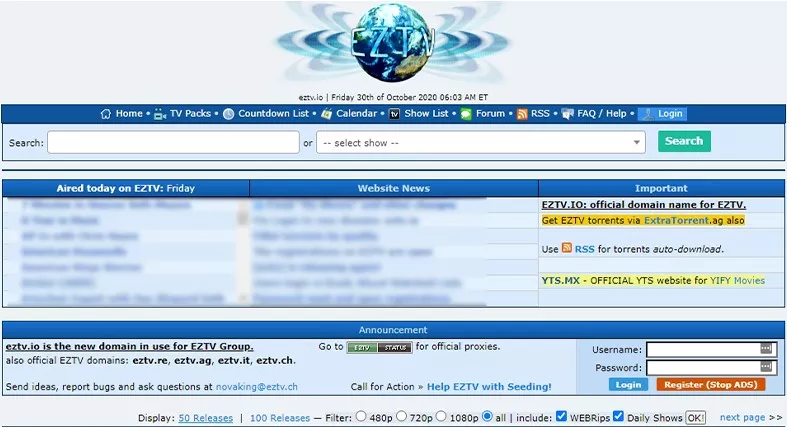Open the ExtraTorrent.ag link
Screen dimensions: 787x427
(x=677, y=220)
